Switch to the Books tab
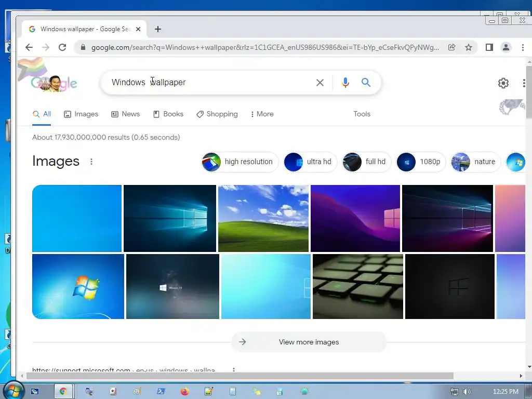532x399 pixels. click(168, 114)
